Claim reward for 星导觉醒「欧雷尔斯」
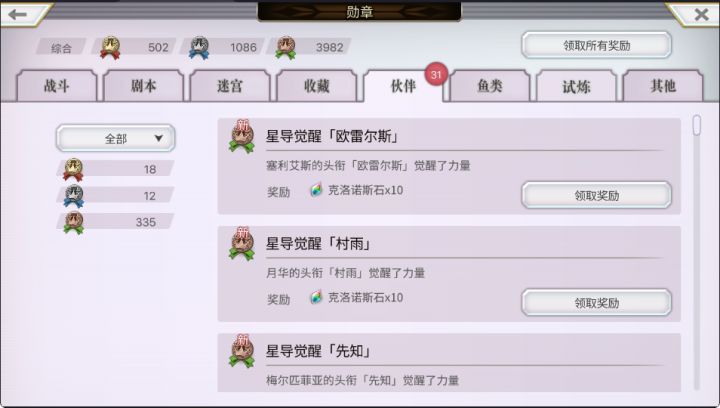Image resolution: width=720 pixels, height=408 pixels. click(596, 195)
